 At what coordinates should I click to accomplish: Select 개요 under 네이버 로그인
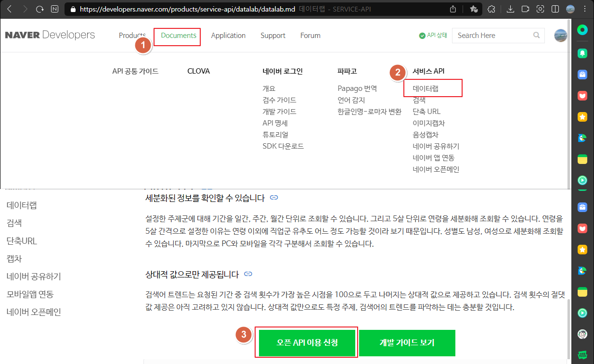pyautogui.click(x=269, y=88)
